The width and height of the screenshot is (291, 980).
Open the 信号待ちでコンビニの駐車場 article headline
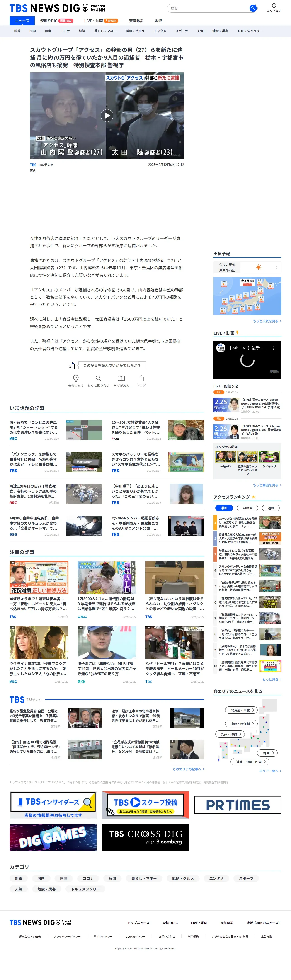click(x=34, y=427)
